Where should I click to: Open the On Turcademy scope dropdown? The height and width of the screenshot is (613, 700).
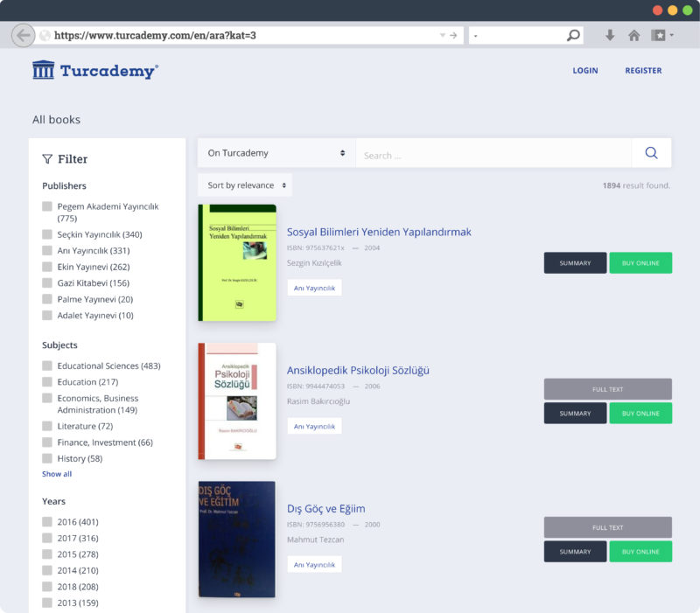276,153
